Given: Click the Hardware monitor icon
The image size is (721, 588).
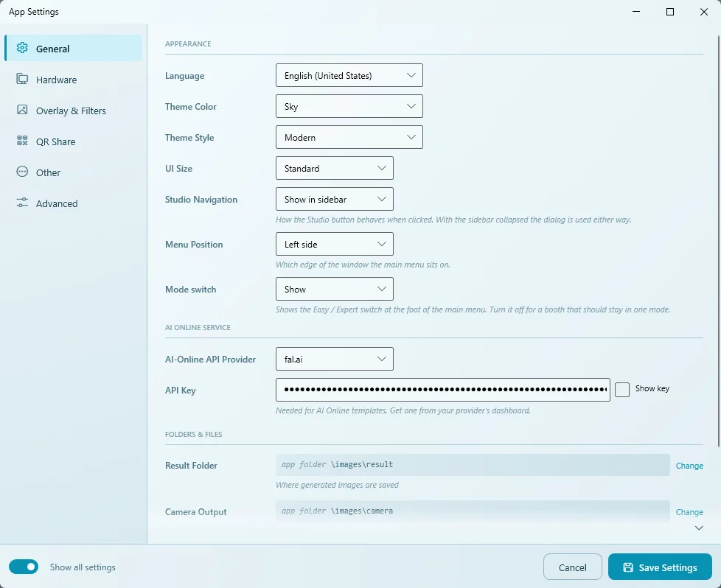Looking at the screenshot, I should click(22, 79).
